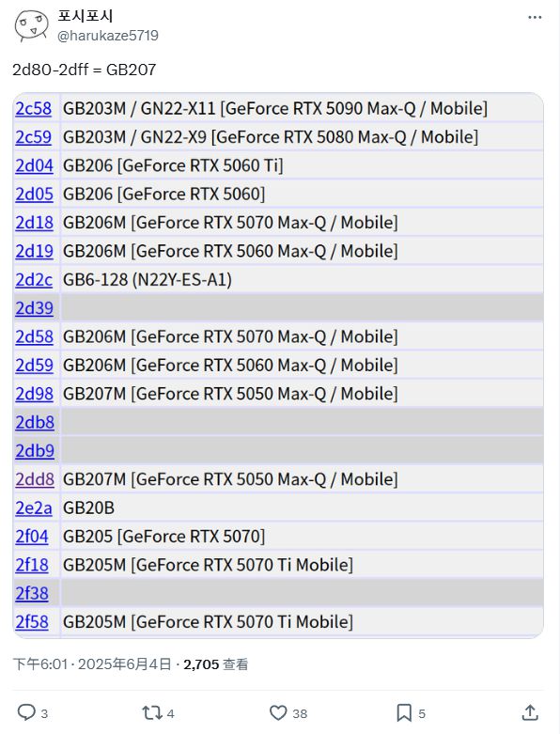This screenshot has height=734, width=560.
Task: Open device ID link 2d58
Action: click(34, 337)
